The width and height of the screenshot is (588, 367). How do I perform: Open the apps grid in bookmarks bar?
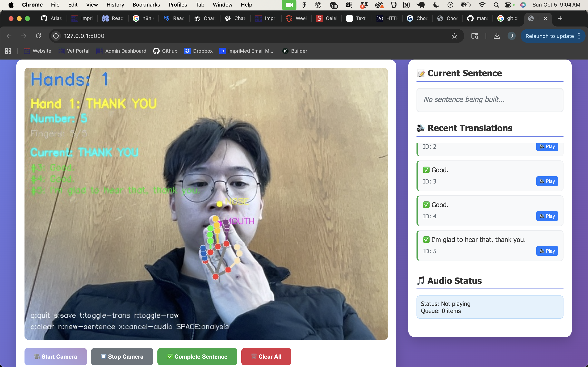coord(8,51)
